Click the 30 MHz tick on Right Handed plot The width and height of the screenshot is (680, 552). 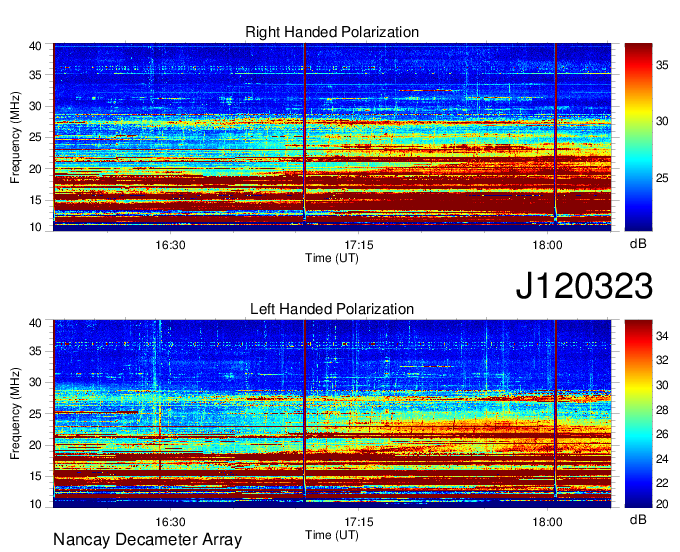click(35, 106)
